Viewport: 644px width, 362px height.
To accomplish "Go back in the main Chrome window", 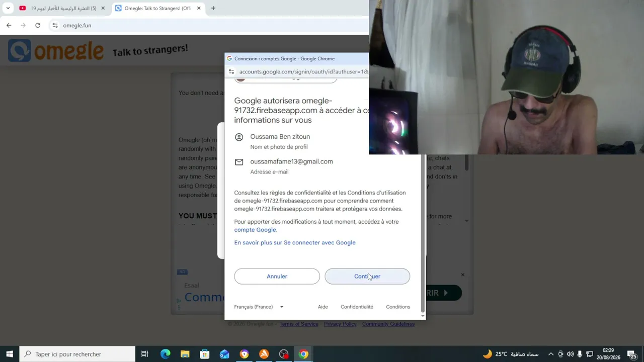I will tap(9, 25).
